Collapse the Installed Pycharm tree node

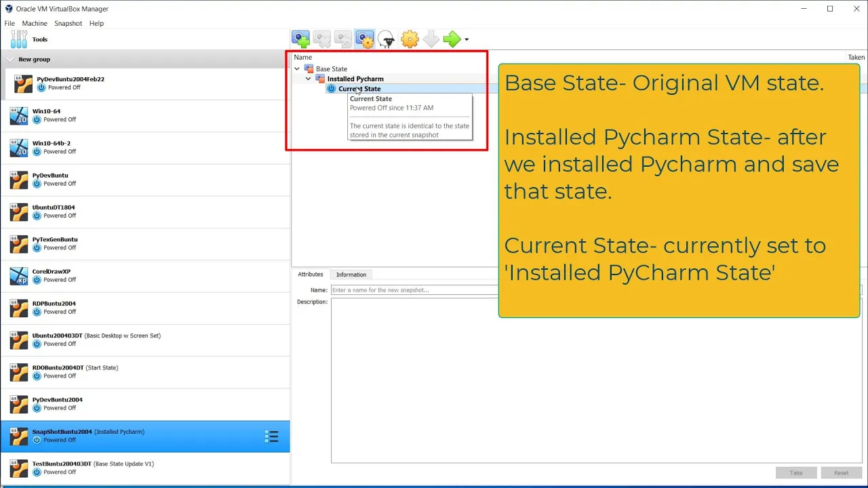click(x=309, y=79)
